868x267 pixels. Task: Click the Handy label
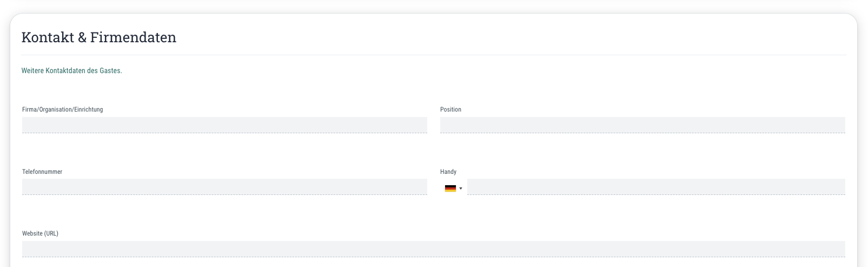coord(448,172)
